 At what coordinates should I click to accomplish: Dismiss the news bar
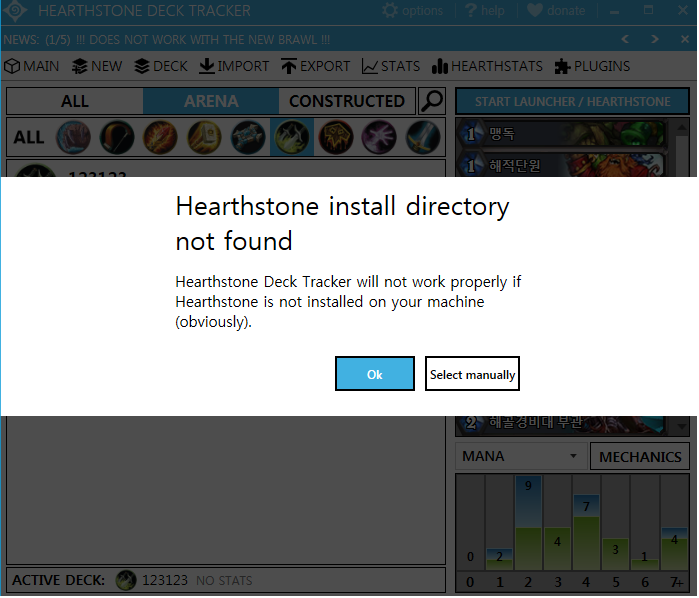point(686,39)
